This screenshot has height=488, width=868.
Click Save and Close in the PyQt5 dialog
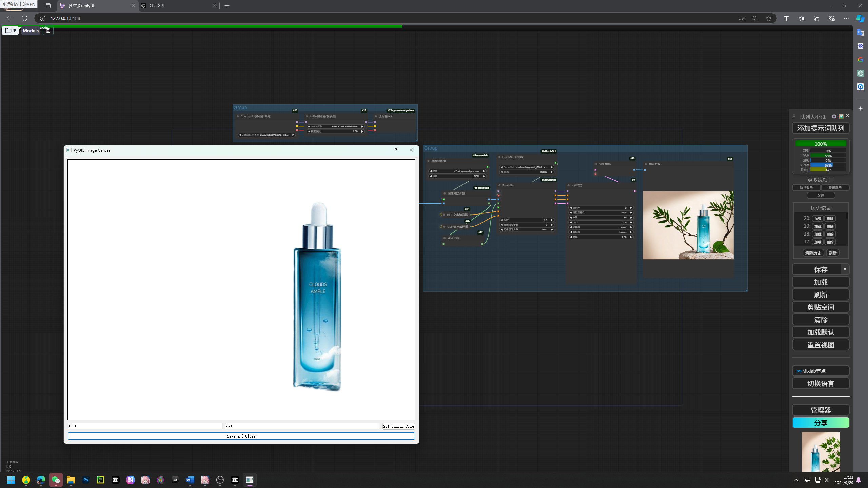[x=241, y=436]
